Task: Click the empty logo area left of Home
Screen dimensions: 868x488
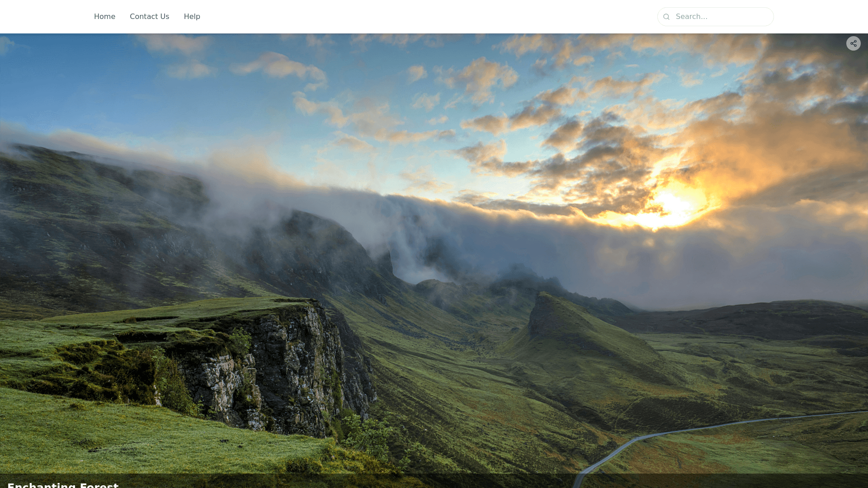Action: [45, 17]
